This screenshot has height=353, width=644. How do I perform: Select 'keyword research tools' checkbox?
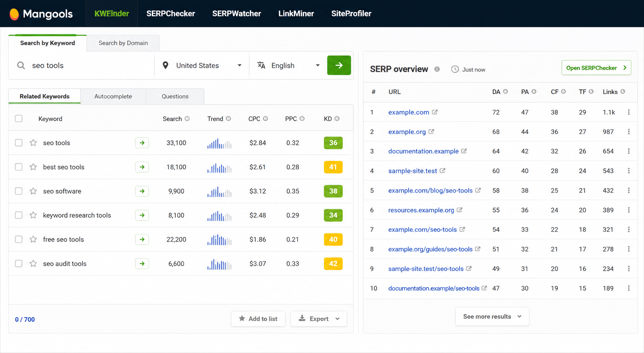[x=19, y=215]
